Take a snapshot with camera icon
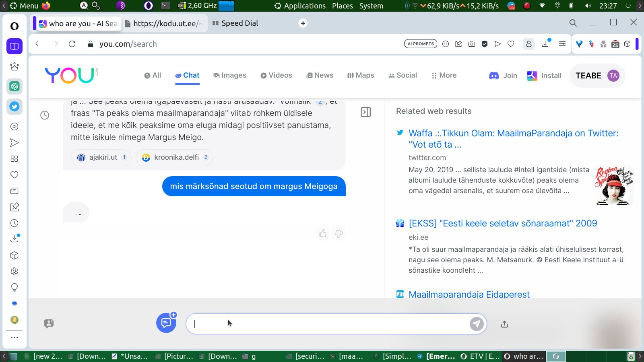Screen dimensions: 644x362 (472, 44)
